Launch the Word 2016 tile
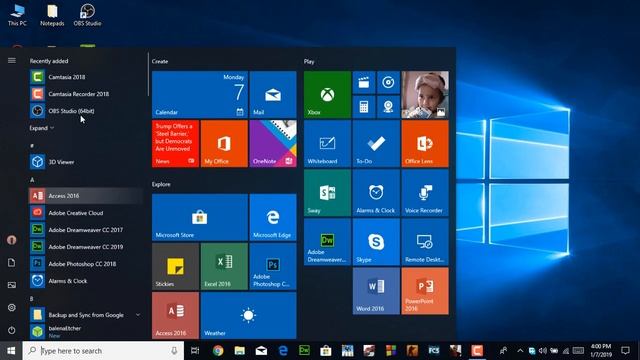The width and height of the screenshot is (640, 360). 376,291
